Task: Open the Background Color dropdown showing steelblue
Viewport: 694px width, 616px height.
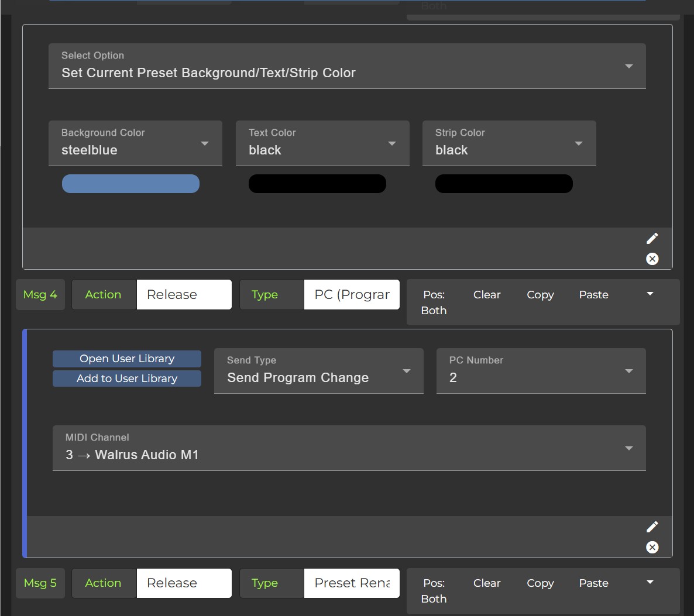Action: point(135,143)
